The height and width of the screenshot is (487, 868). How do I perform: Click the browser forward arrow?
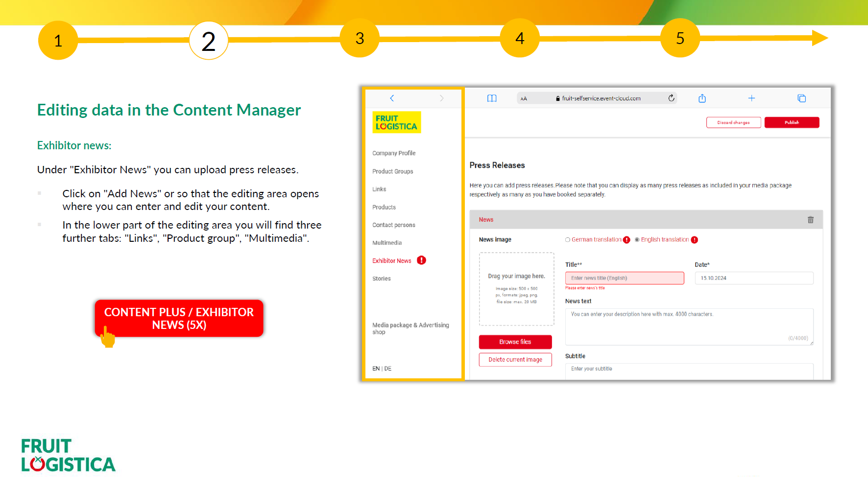click(x=441, y=98)
